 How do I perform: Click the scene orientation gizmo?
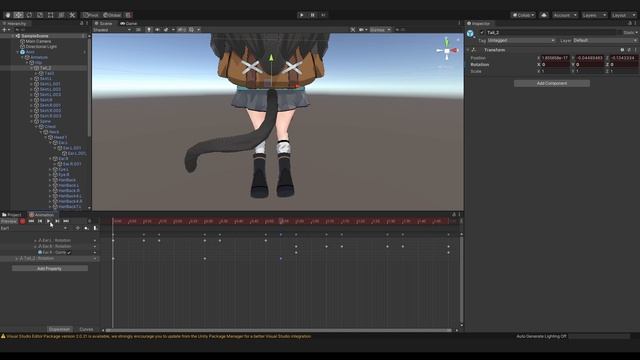point(447,51)
